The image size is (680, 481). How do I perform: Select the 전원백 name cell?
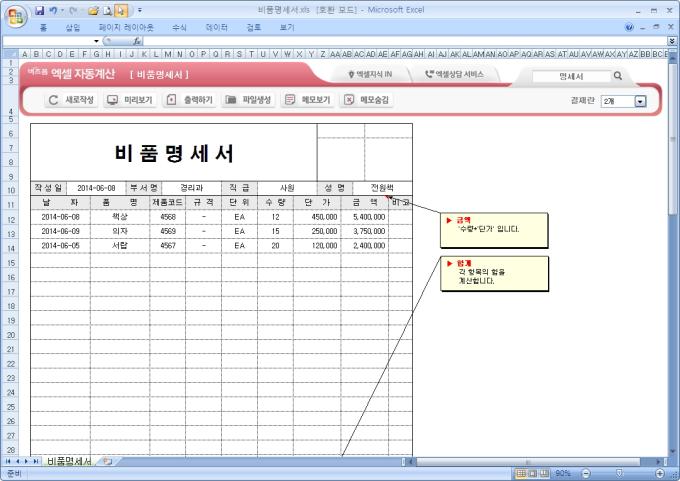pyautogui.click(x=382, y=188)
